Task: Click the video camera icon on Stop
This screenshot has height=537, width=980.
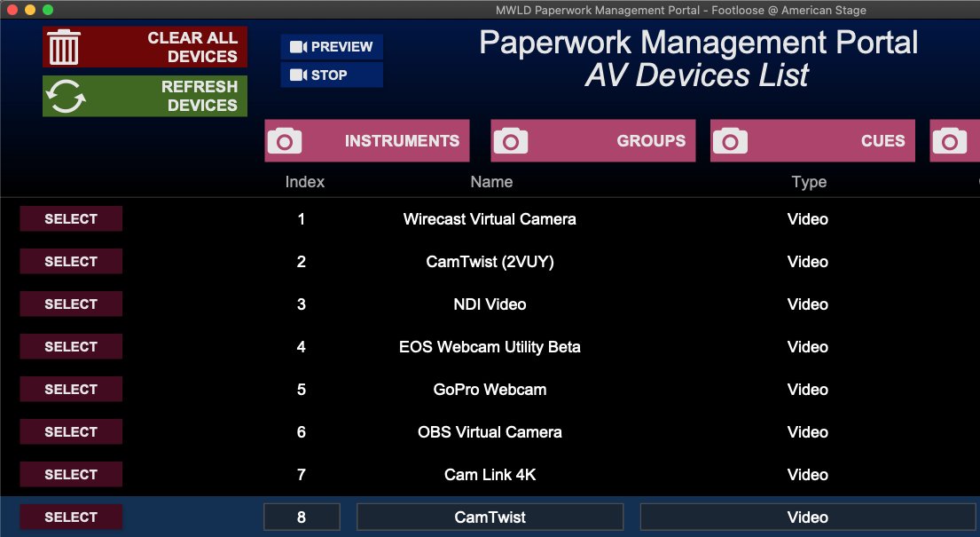Action: (x=299, y=75)
